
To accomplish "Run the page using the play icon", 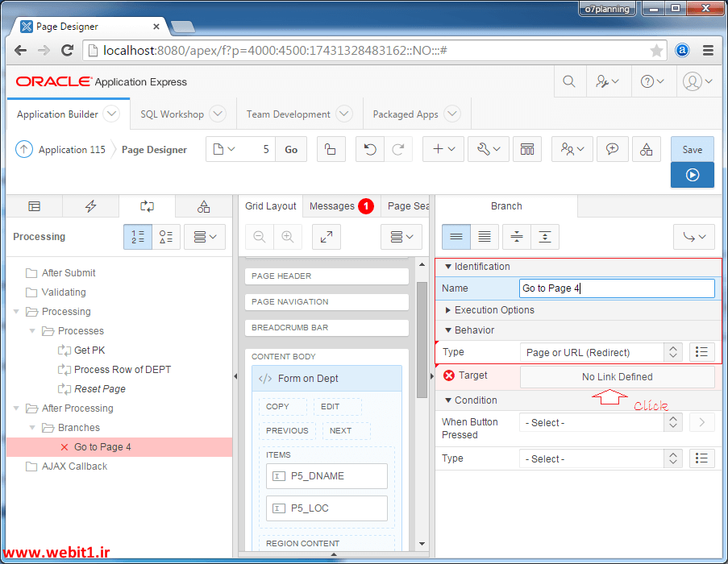I will (x=692, y=175).
